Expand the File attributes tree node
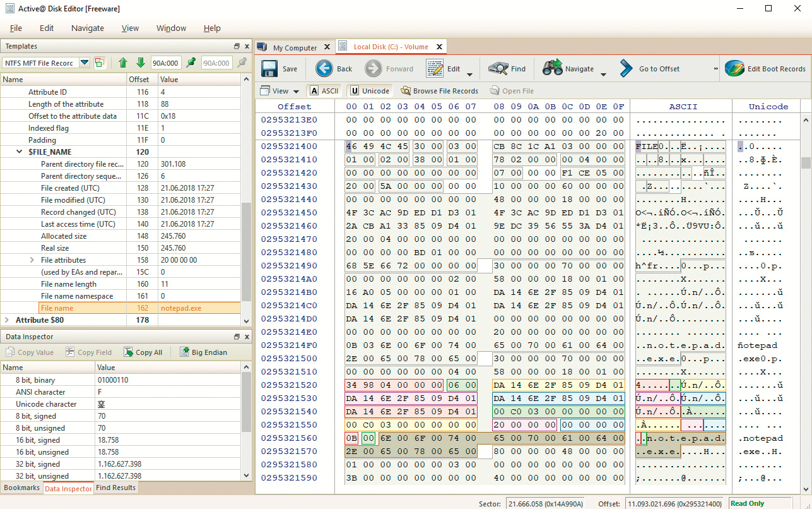Viewport: 812px width, 509px height. pyautogui.click(x=32, y=260)
